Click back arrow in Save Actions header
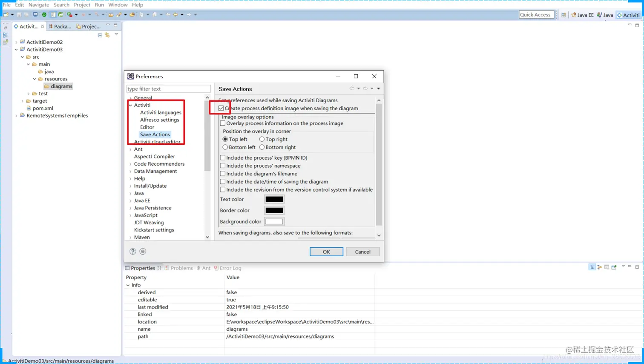The image size is (644, 364). coord(352,89)
